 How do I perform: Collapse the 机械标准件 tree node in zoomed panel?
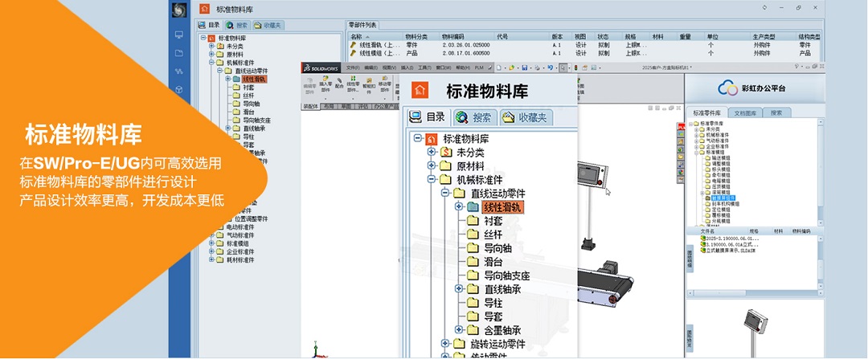pos(432,179)
